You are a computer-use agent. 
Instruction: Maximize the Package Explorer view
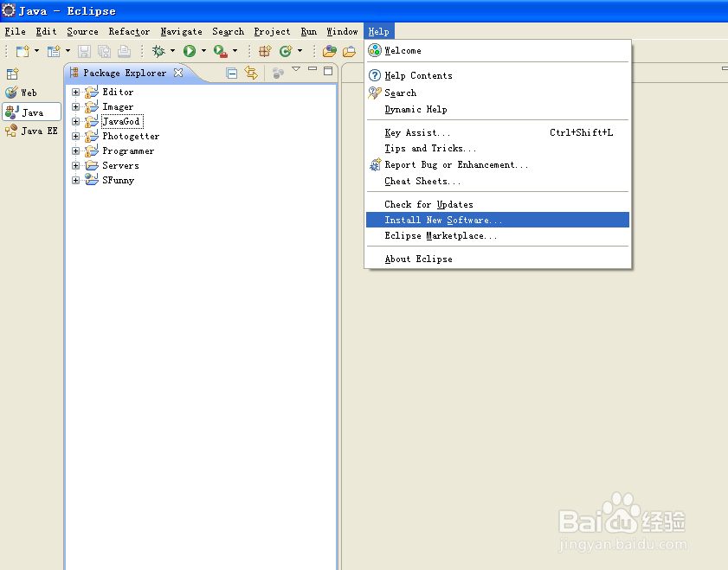click(x=328, y=71)
